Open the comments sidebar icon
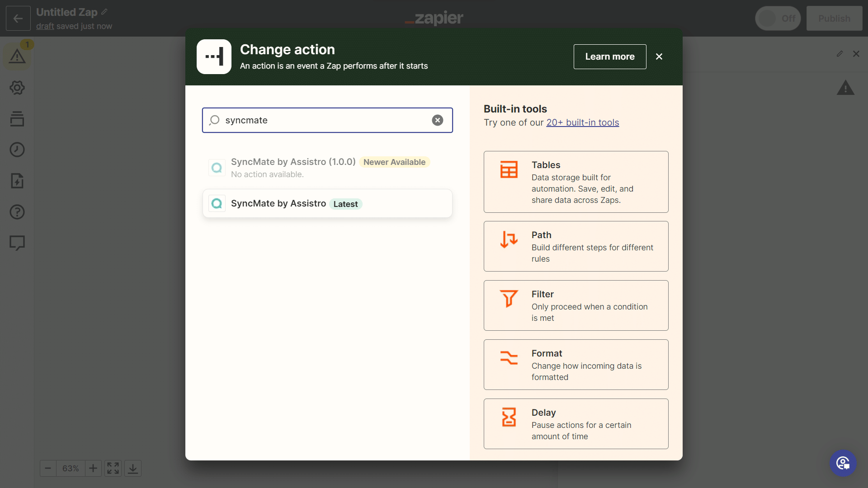The image size is (868, 488). pyautogui.click(x=17, y=243)
